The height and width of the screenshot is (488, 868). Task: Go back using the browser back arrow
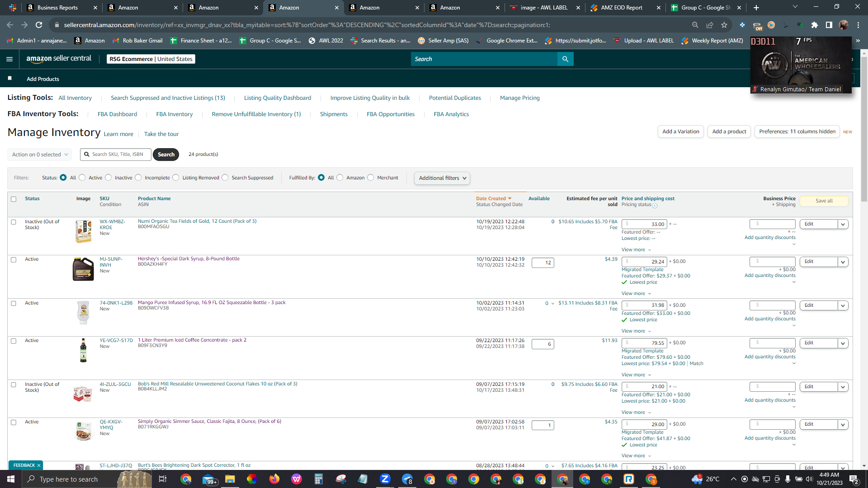[10, 25]
